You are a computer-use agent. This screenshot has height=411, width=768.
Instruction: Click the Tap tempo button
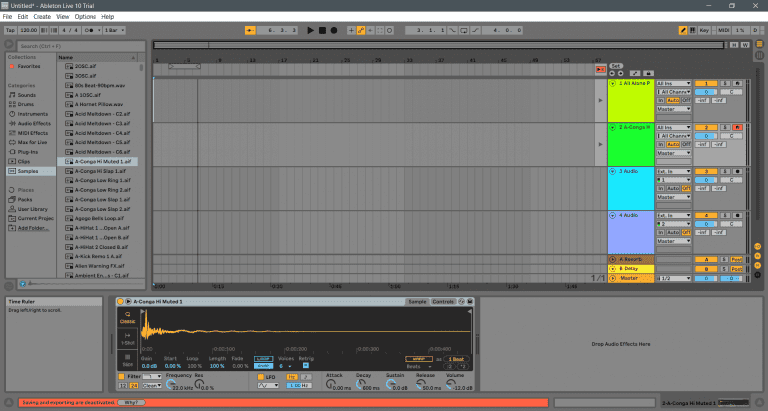coord(10,30)
